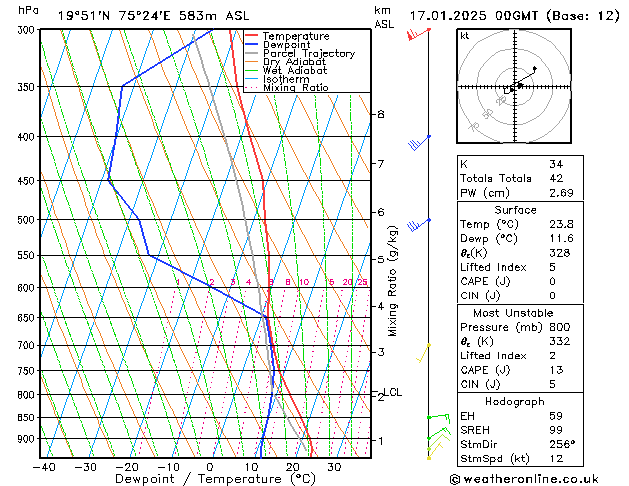Click the blue wind barb at 400 hPa
629x486 pixels.
click(x=419, y=143)
